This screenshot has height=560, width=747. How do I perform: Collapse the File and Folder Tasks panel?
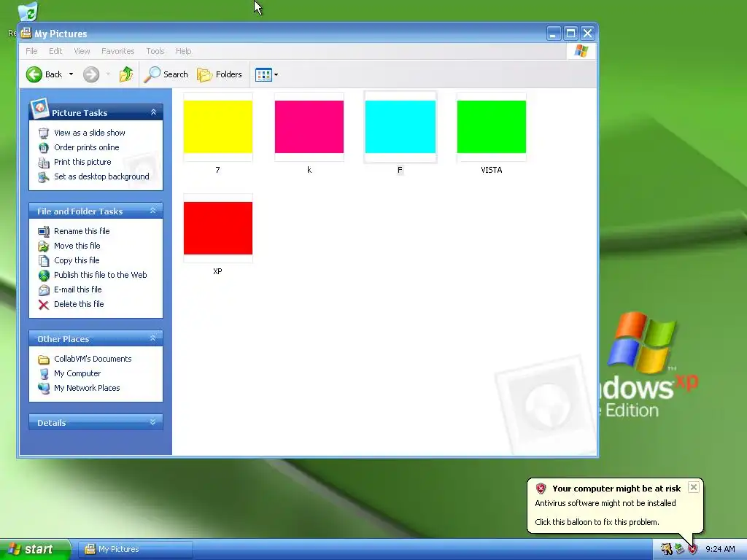[x=153, y=211]
